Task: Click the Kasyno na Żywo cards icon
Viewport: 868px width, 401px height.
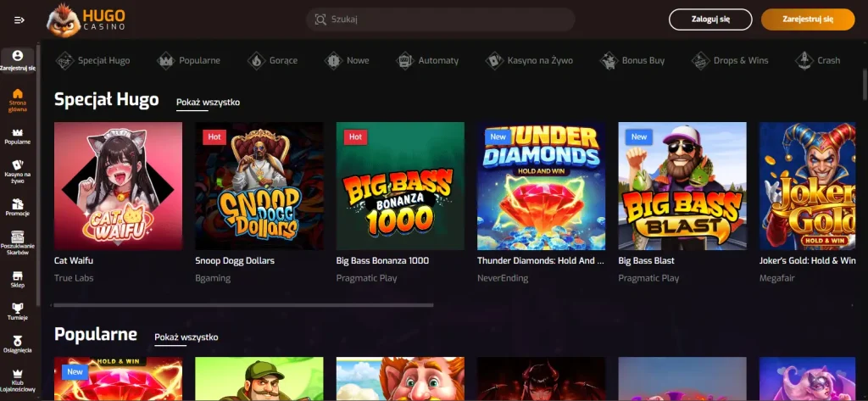Action: click(494, 60)
